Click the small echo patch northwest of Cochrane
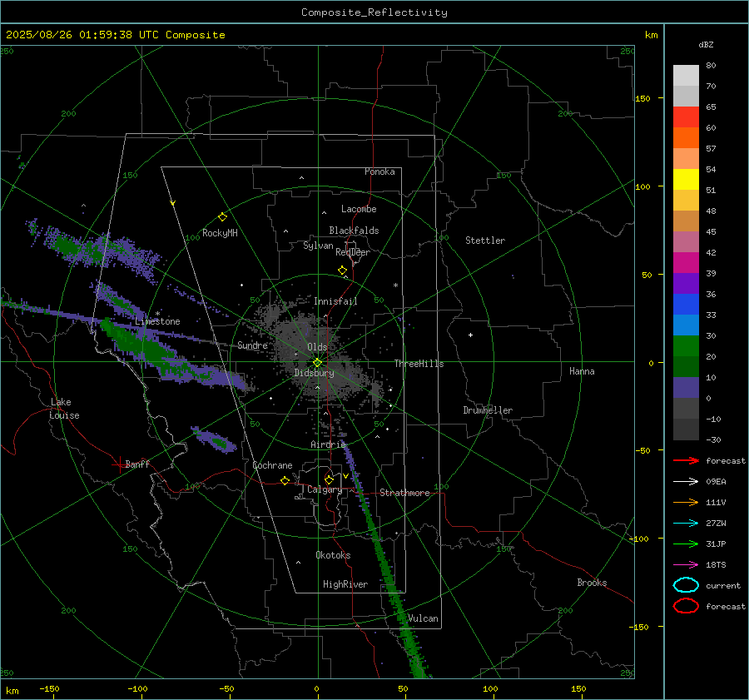The height and width of the screenshot is (700, 749). pyautogui.click(x=214, y=440)
